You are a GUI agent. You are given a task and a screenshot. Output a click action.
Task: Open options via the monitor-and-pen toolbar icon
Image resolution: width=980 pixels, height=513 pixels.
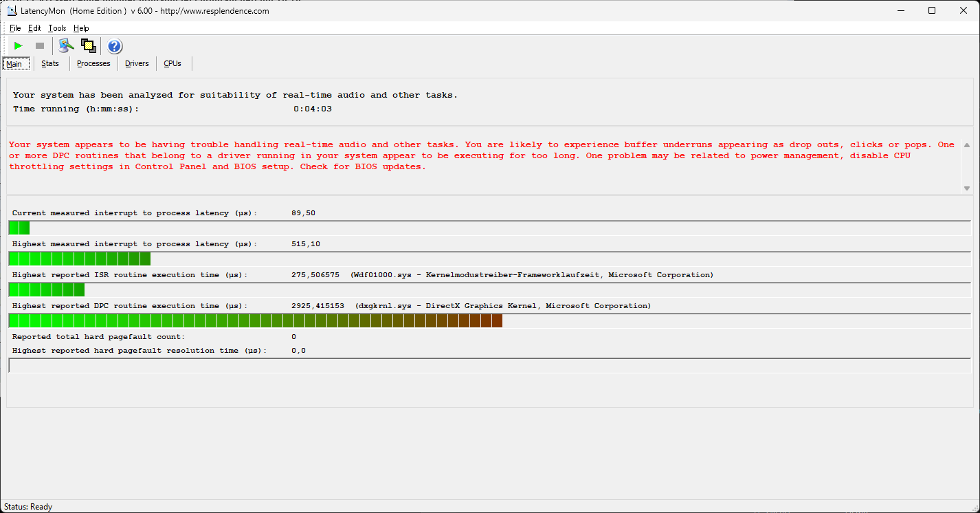click(x=66, y=46)
